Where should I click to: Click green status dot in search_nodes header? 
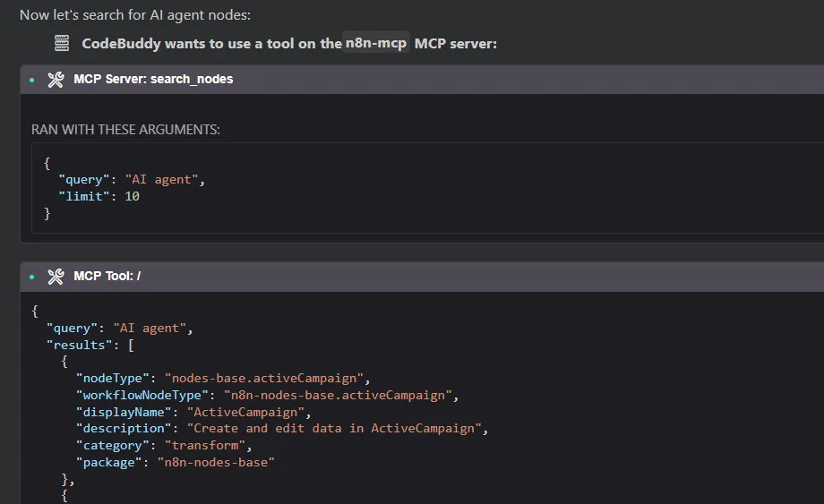pyautogui.click(x=32, y=80)
